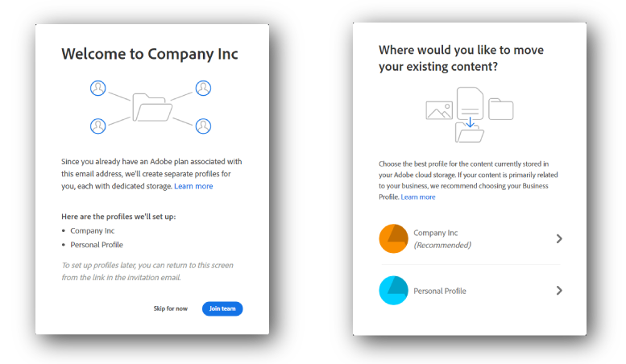Open Learn more link in content dialog

(x=418, y=196)
